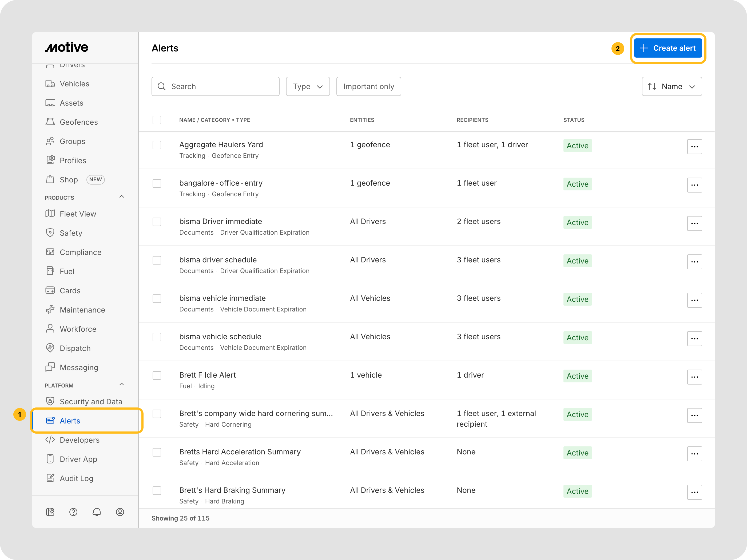Collapse the PRODUCTS sidebar section
This screenshot has width=747, height=560.
pyautogui.click(x=122, y=197)
